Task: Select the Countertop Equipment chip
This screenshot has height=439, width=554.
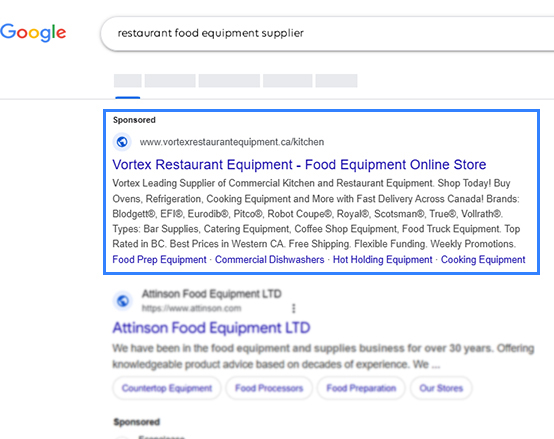Action: 167,388
